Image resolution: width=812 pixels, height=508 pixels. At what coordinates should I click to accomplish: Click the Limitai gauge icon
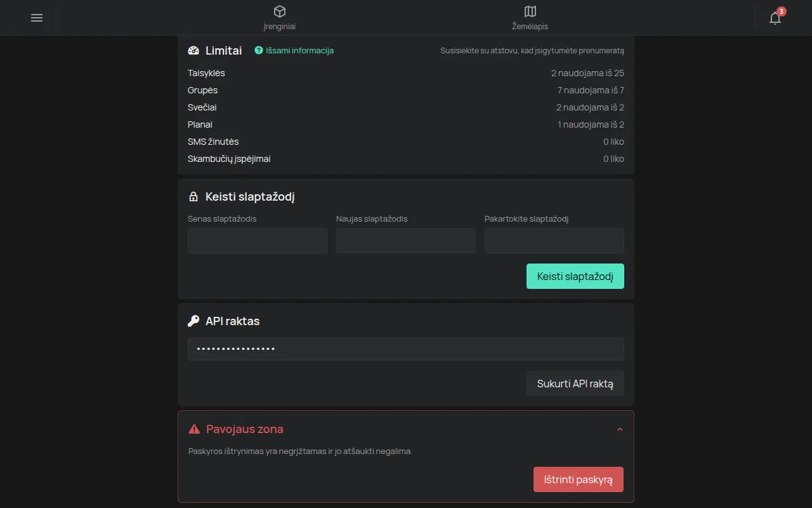point(193,50)
